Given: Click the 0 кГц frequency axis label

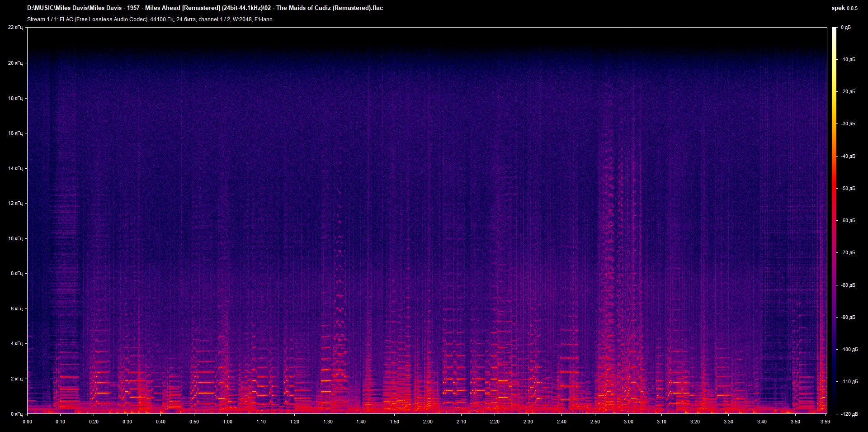Looking at the screenshot, I should [17, 414].
